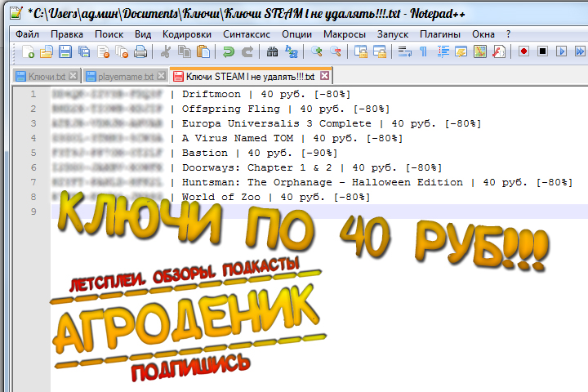Viewport: 588px width, 392px height.
Task: Open the Function List icon
Action: (x=499, y=51)
